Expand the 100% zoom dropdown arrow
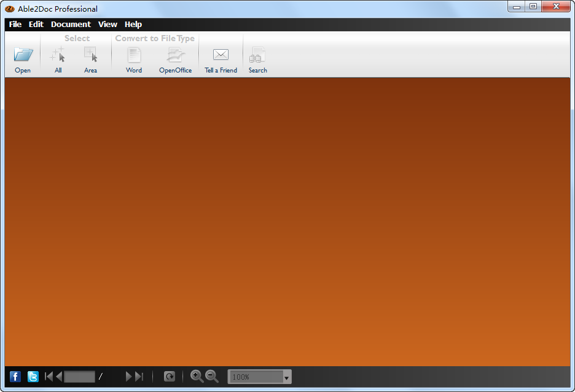This screenshot has width=575, height=392. (286, 377)
